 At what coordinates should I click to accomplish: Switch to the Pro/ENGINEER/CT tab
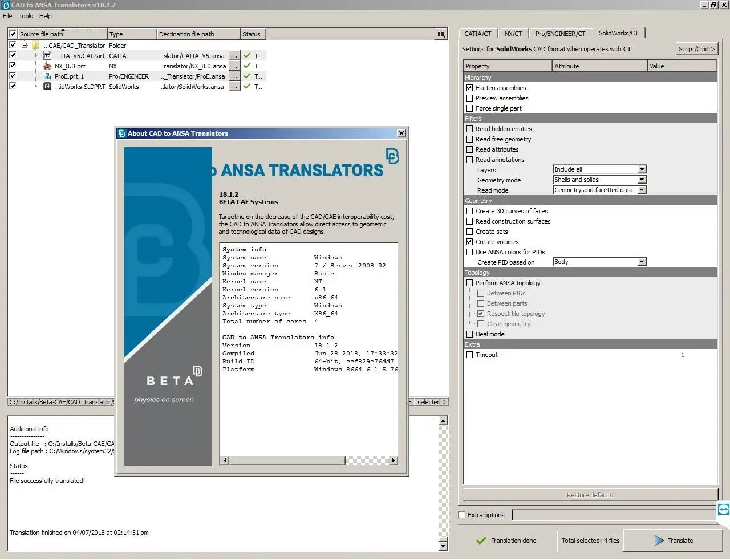(x=560, y=34)
